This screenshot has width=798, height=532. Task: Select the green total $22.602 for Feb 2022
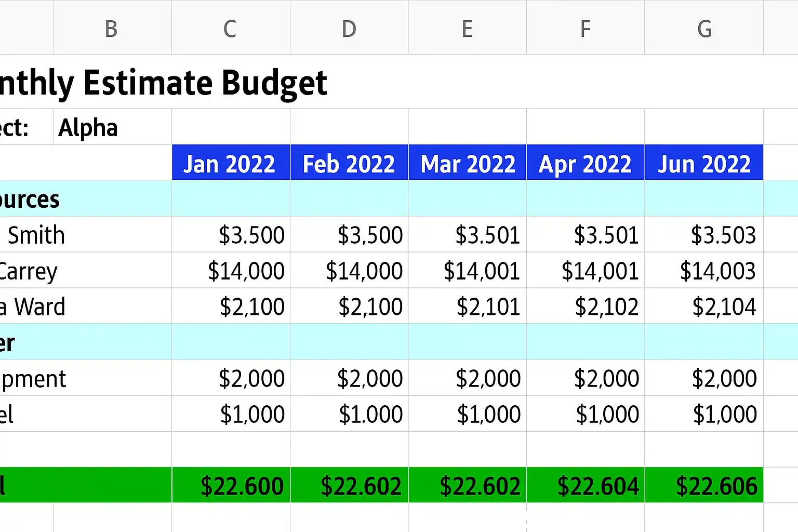tap(349, 485)
